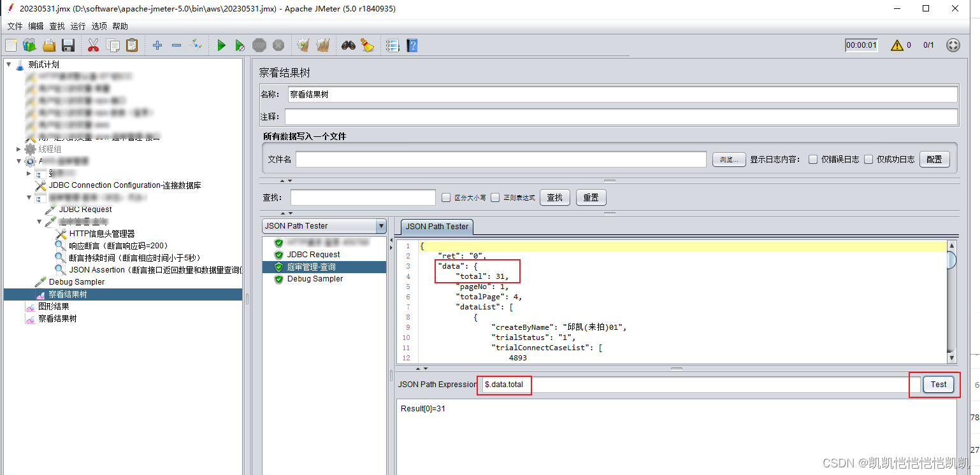
Task: Open the JSON Path Tester renderer dropdown
Action: pyautogui.click(x=381, y=226)
